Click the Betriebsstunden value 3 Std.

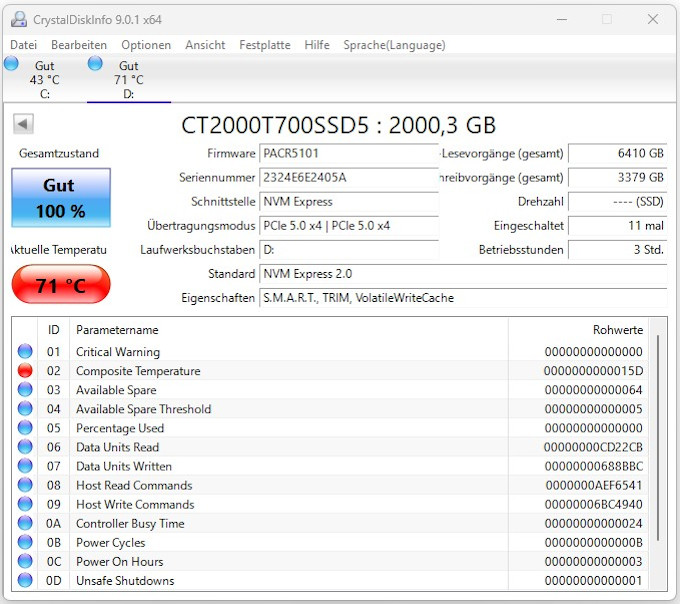pos(618,250)
